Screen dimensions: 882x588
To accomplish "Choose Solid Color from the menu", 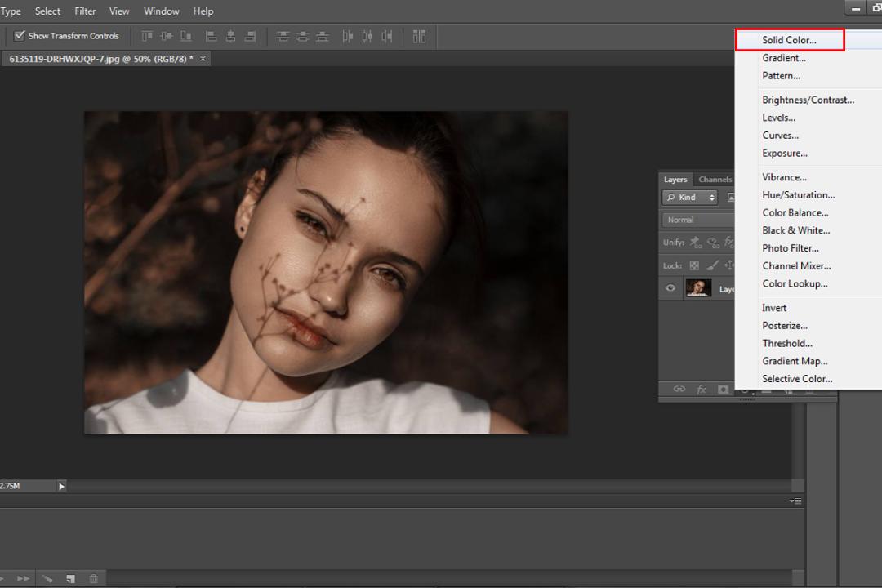I will [x=790, y=40].
